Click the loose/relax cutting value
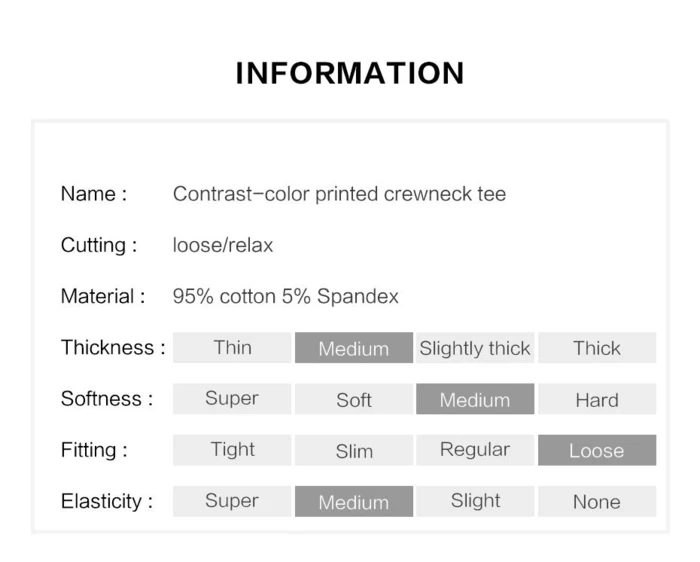The height and width of the screenshot is (562, 700). coord(223,245)
